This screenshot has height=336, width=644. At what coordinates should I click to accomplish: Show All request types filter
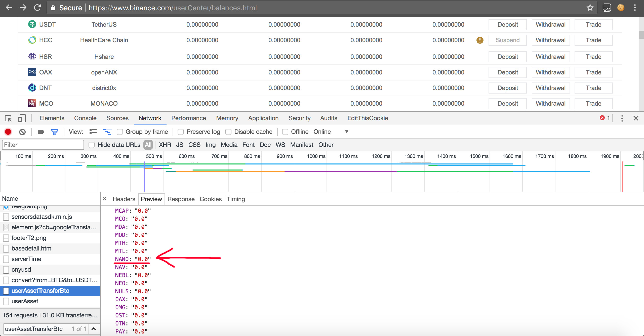coord(148,145)
